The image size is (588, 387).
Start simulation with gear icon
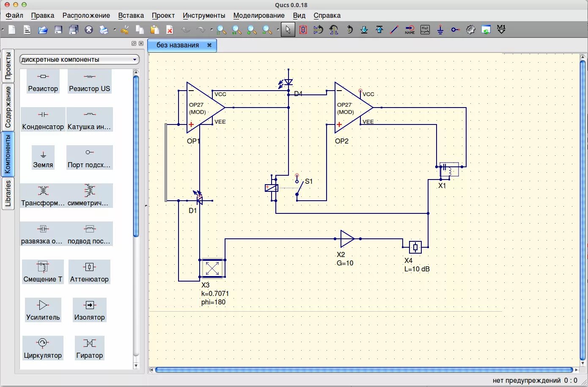470,30
